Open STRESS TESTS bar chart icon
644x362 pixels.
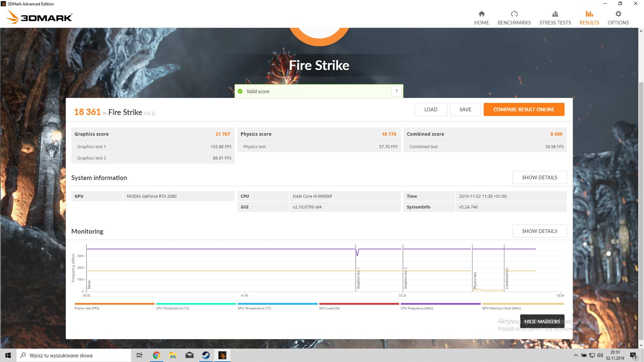[555, 14]
